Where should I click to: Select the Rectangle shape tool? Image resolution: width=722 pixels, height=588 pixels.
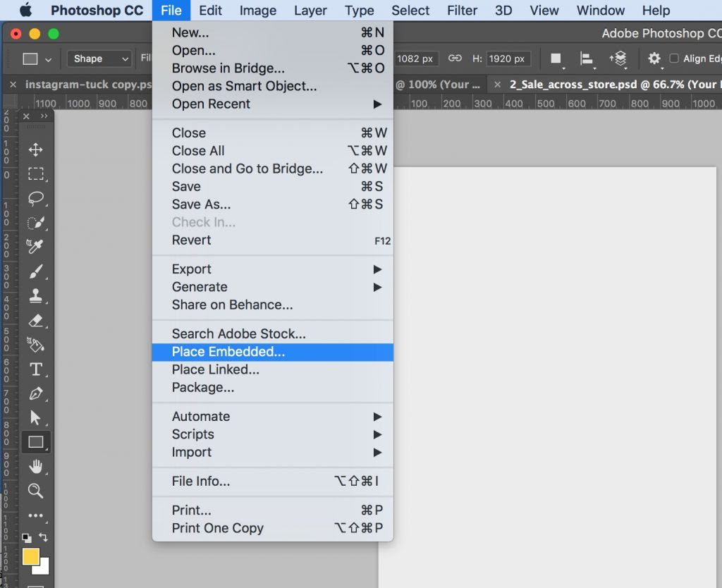[x=35, y=442]
